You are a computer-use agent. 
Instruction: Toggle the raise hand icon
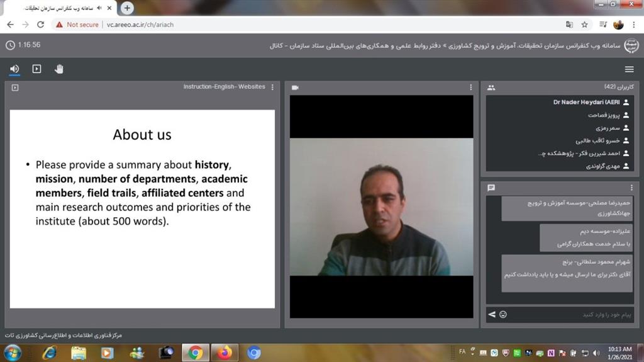[59, 69]
